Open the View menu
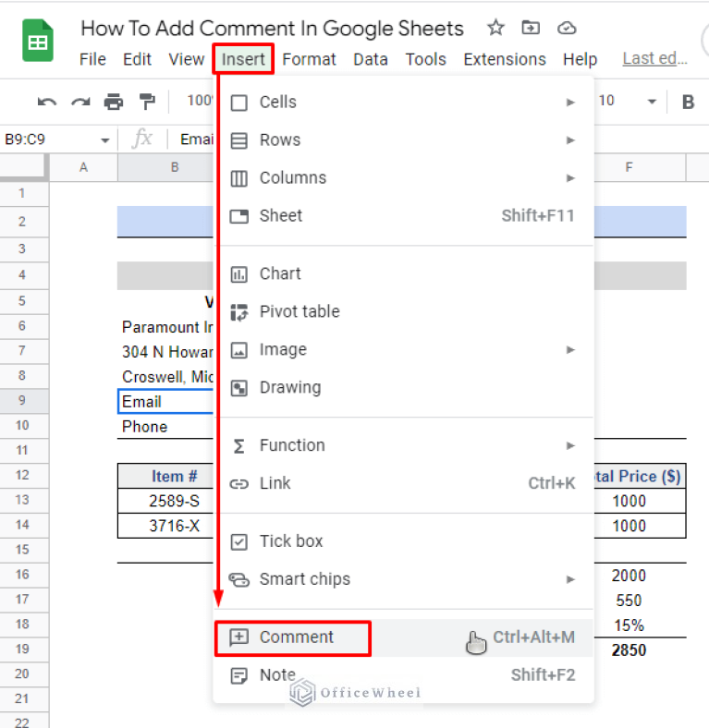 187,59
